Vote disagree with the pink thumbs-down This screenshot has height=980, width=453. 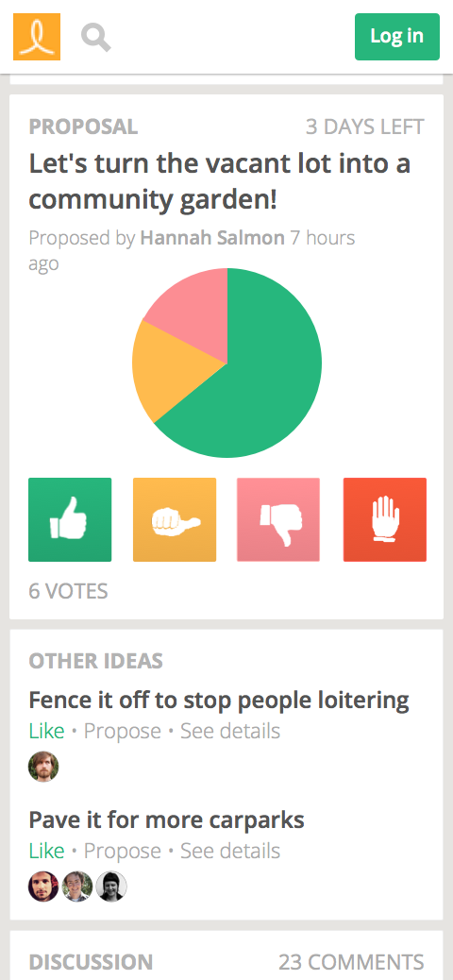[278, 519]
